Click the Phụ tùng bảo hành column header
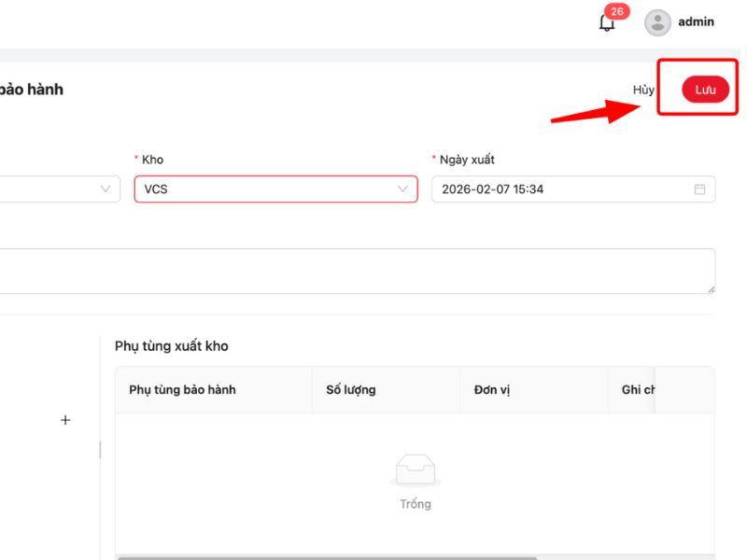Viewport: 747px width, 560px height. tap(182, 390)
